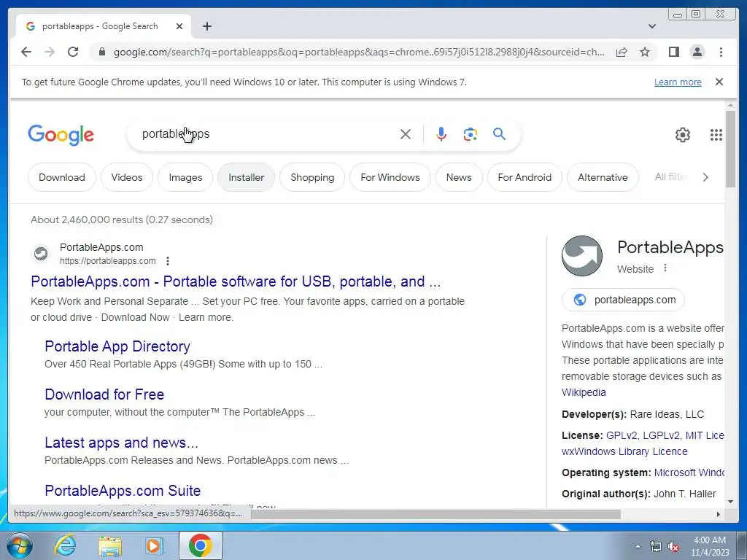Image resolution: width=747 pixels, height=560 pixels.
Task: Bookmark this tab with the star
Action: (645, 52)
